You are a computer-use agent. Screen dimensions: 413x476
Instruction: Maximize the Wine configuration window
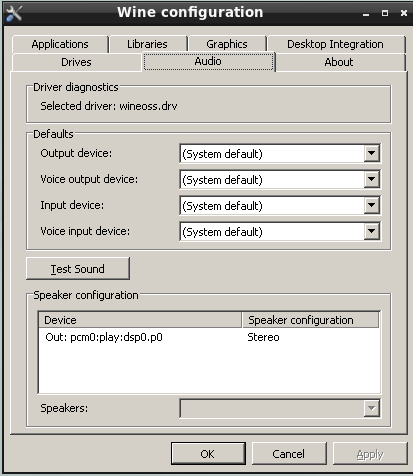coord(385,13)
